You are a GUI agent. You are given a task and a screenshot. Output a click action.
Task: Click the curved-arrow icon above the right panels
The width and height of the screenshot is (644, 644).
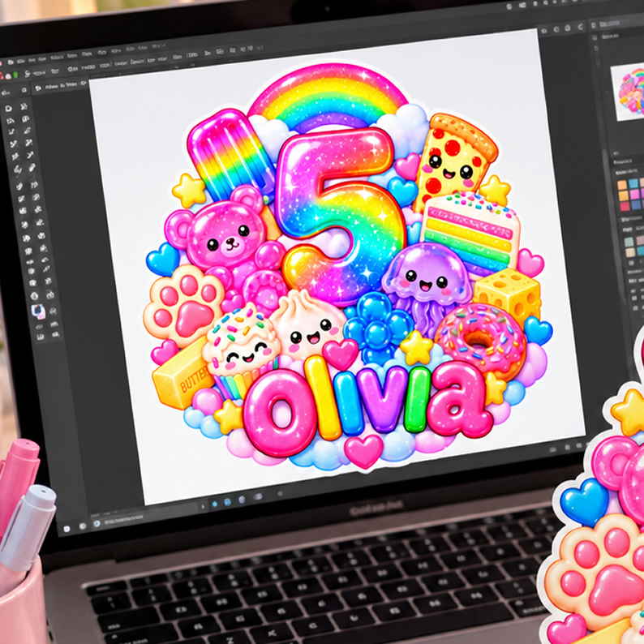coord(581,27)
